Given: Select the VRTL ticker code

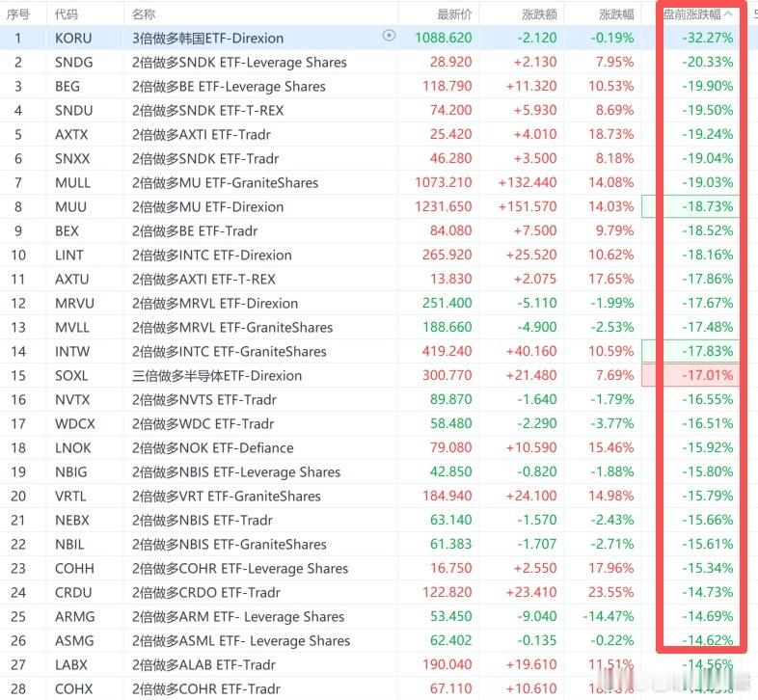Looking at the screenshot, I should coord(70,497).
